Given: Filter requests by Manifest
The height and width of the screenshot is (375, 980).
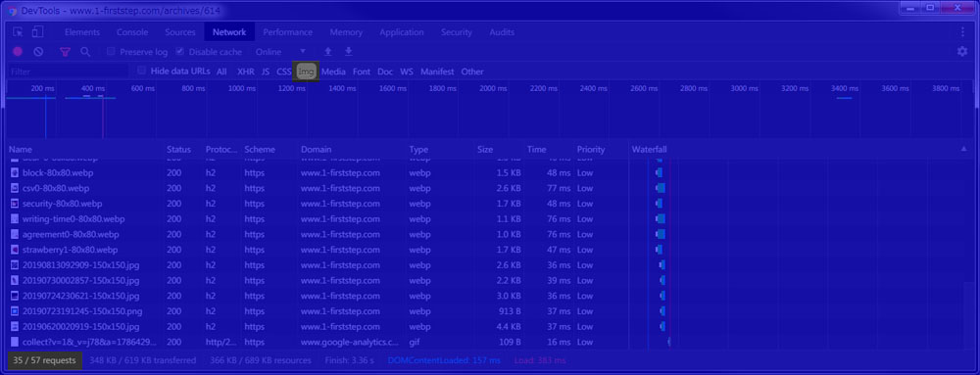Looking at the screenshot, I should click(437, 71).
